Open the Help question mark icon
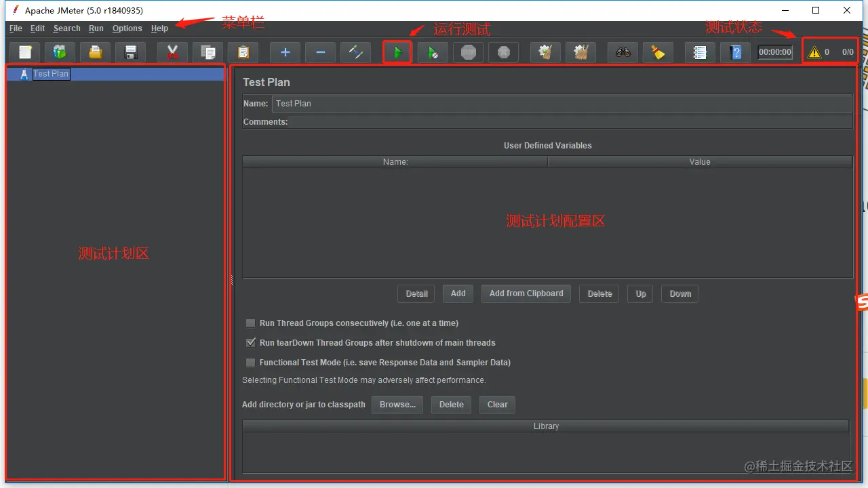 click(x=735, y=52)
